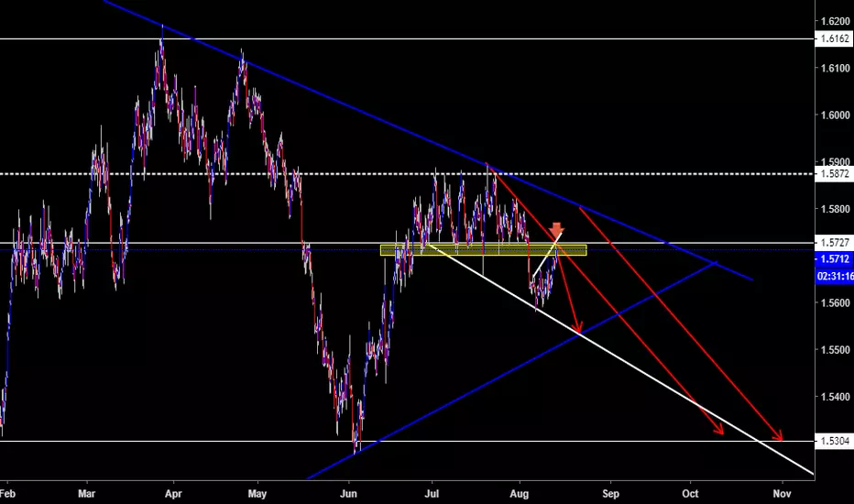This screenshot has height=504, width=854.
Task: Select the yellow rectangle resistance zone
Action: (x=483, y=250)
